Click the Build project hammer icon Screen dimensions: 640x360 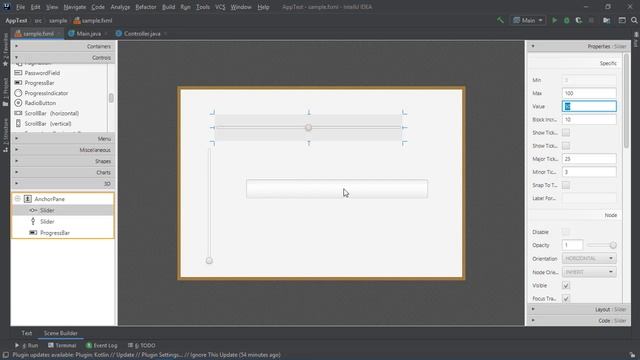point(500,20)
